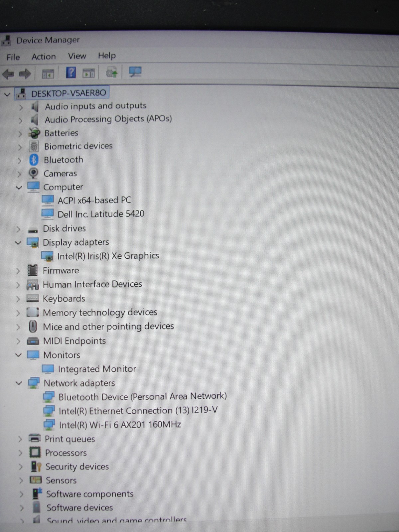Select Intel(R) Wi-Fi 6 AX201 160MHz adapter

120,425
